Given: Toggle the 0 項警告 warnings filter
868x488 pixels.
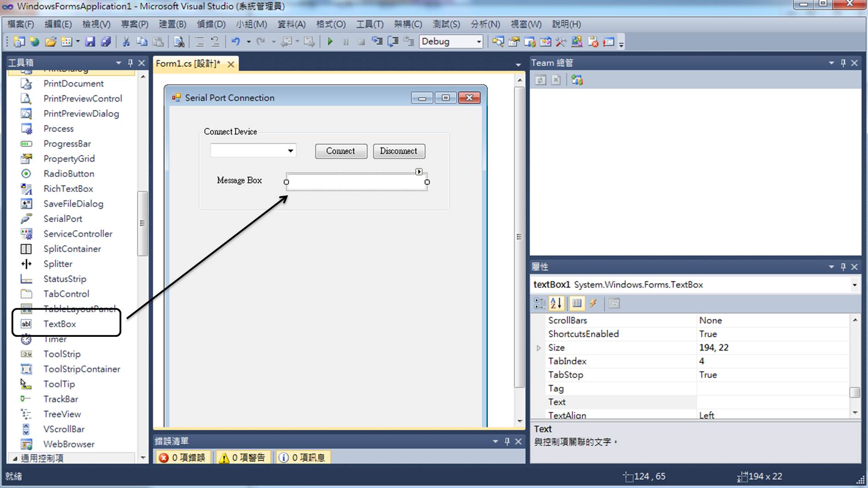Looking at the screenshot, I should click(243, 457).
